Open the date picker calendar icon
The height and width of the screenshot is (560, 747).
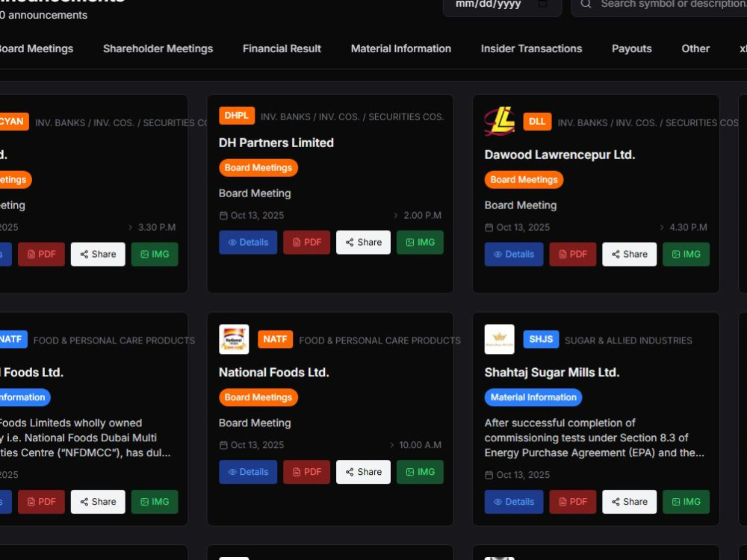[x=542, y=4]
